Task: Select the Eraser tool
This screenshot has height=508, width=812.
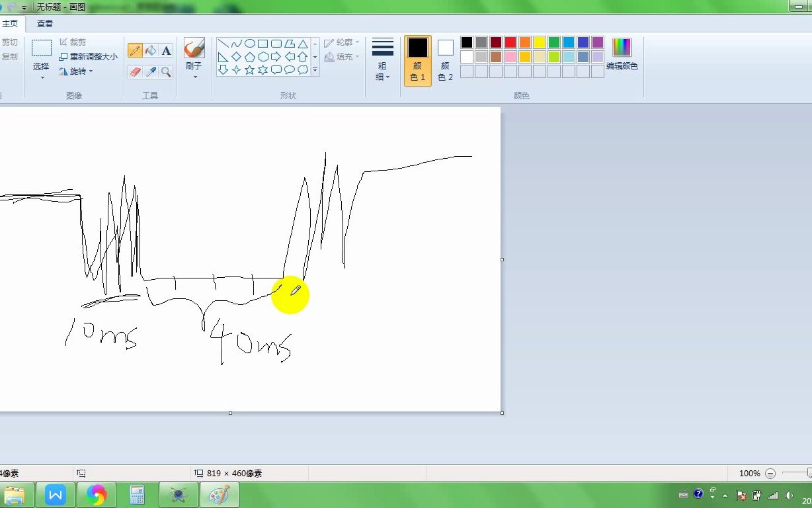Action: click(x=136, y=71)
